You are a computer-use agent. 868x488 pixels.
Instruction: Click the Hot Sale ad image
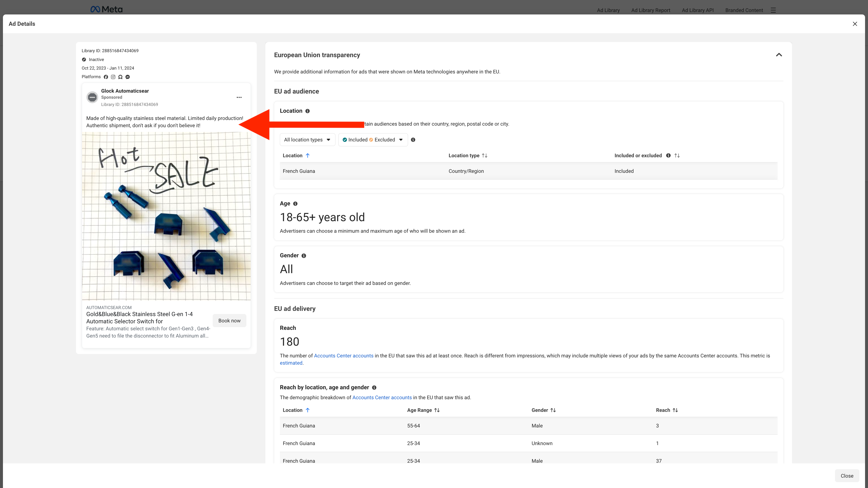(166, 216)
